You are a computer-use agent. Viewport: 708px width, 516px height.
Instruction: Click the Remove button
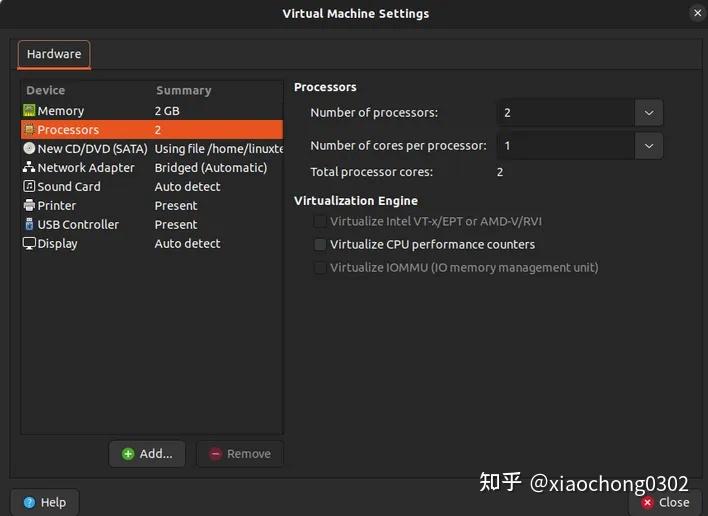[240, 454]
